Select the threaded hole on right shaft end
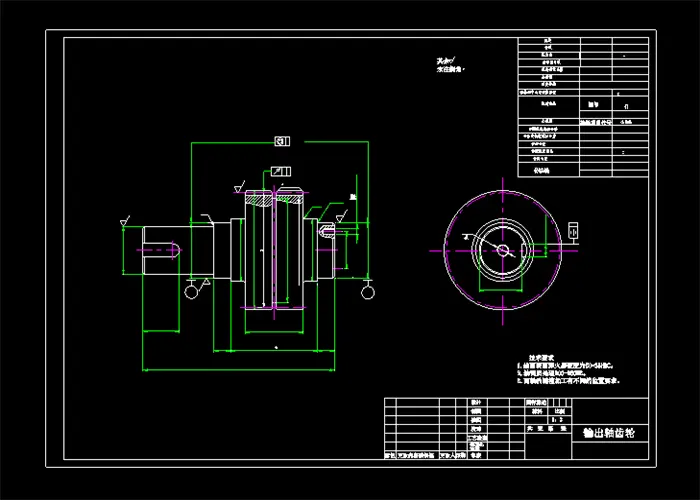Viewport: 700px width, 500px height. 325,231
